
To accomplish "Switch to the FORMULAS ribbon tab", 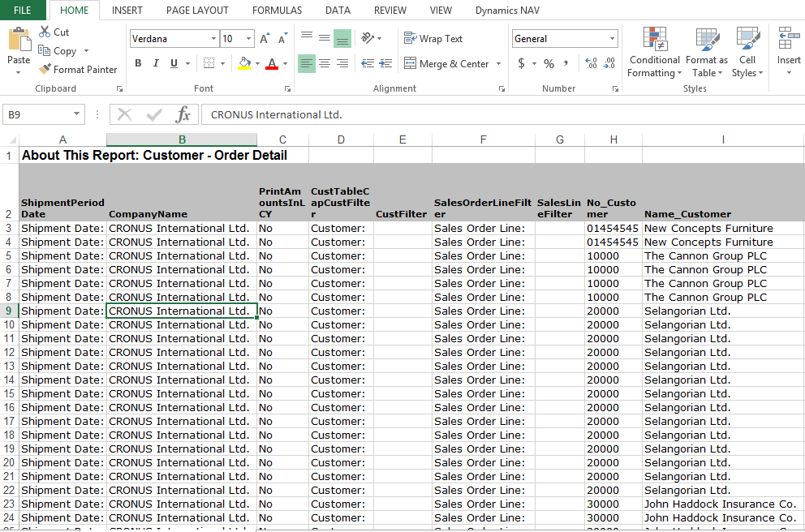I will pos(277,11).
